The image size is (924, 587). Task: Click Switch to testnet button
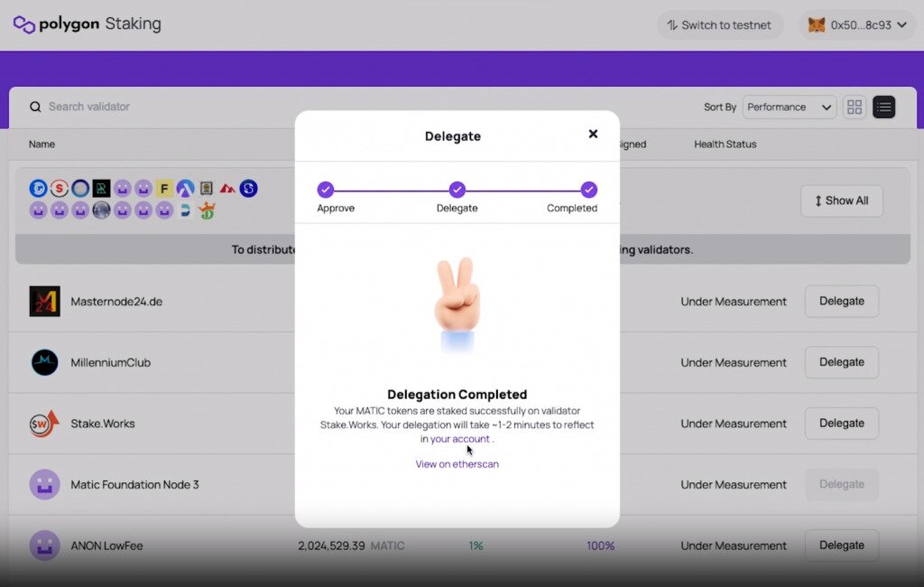pyautogui.click(x=719, y=25)
